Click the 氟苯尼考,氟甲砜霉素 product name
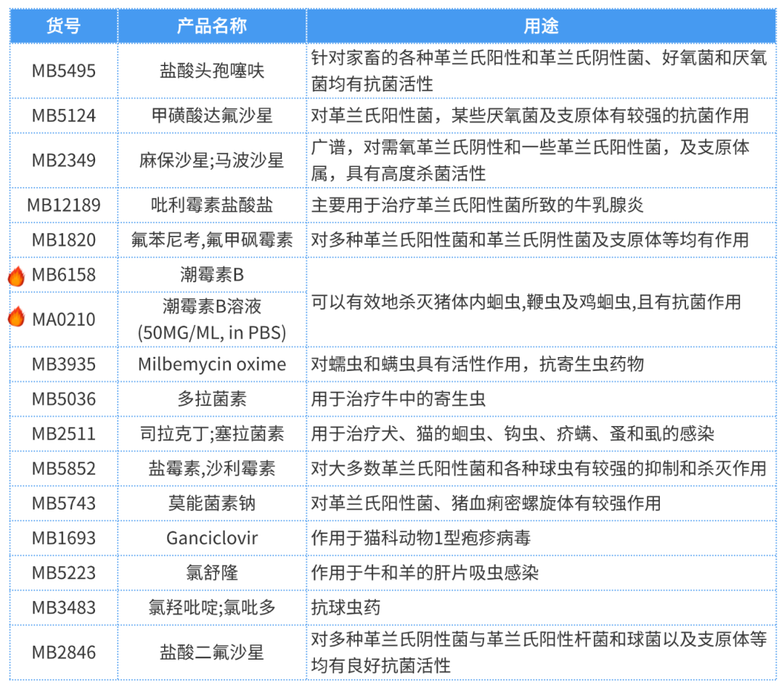The image size is (784, 688). point(212,240)
